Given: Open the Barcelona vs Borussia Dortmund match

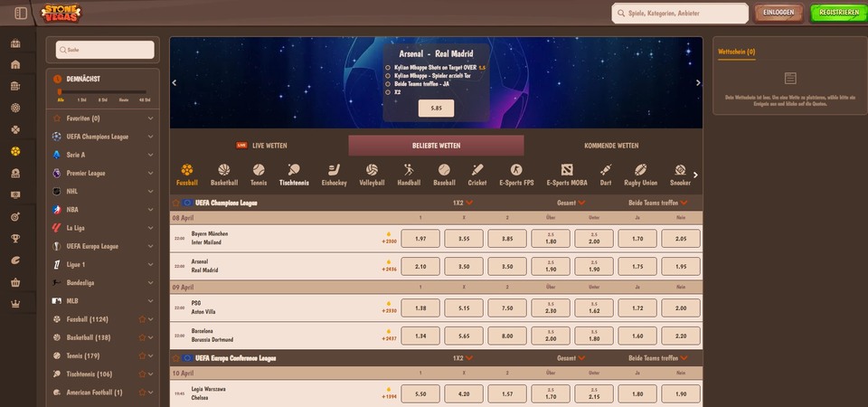Looking at the screenshot, I should [212, 336].
